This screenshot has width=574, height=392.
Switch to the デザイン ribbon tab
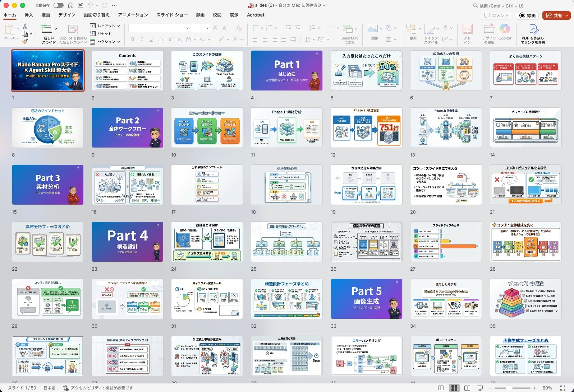(x=67, y=15)
